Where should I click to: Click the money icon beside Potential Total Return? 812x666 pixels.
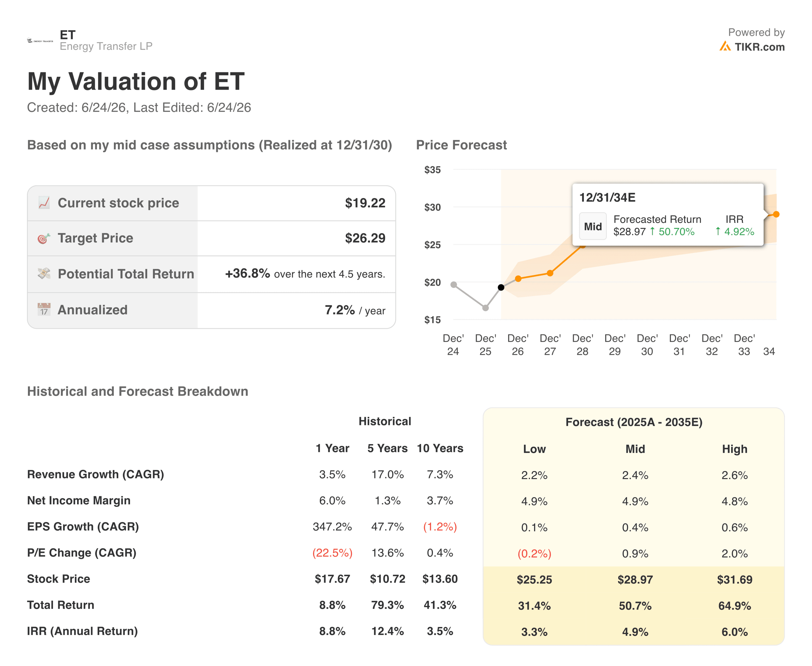(44, 274)
